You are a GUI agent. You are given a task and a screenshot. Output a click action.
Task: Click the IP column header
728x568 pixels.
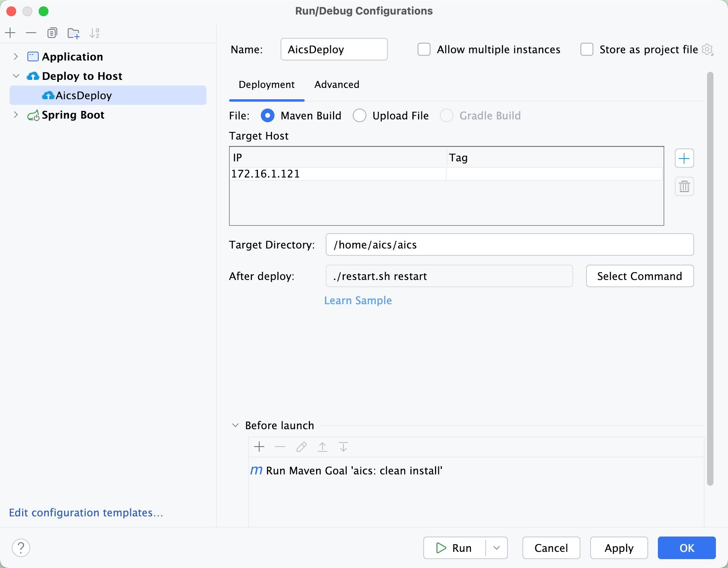point(338,157)
